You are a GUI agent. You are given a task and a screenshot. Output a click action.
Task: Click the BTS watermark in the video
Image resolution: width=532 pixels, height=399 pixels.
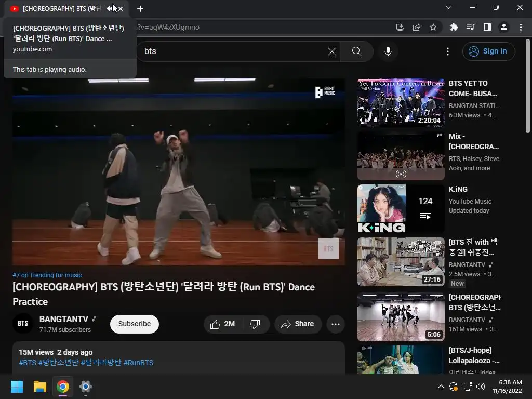328,249
